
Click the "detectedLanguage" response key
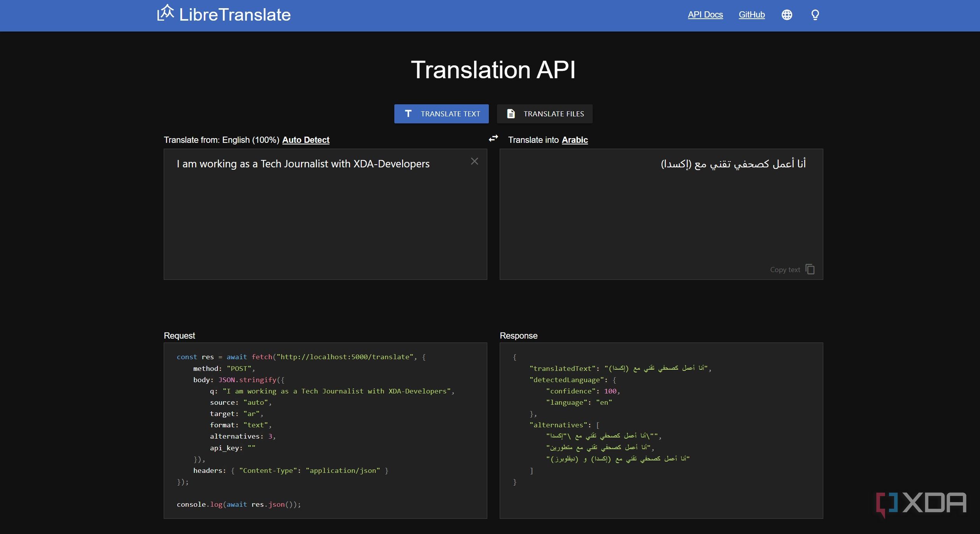tap(566, 380)
